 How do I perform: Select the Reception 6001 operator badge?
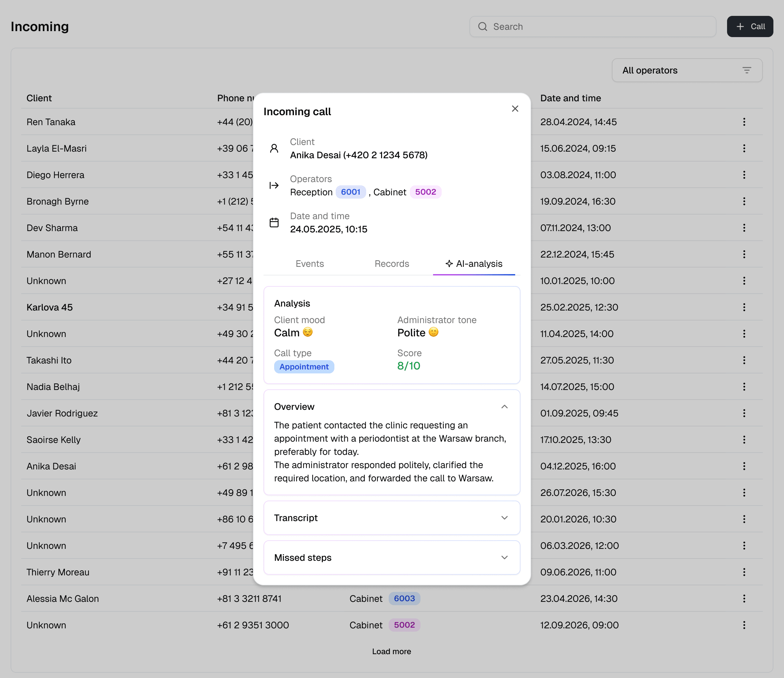pyautogui.click(x=350, y=192)
